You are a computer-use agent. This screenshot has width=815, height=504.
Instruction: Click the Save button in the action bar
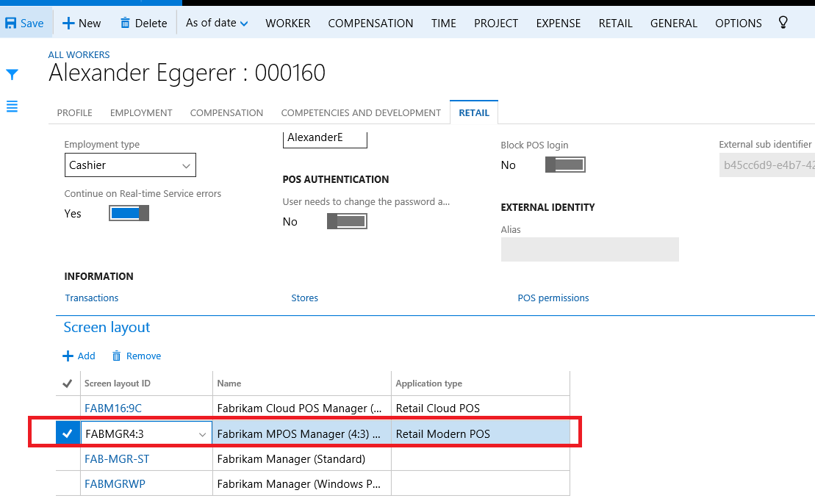click(24, 24)
